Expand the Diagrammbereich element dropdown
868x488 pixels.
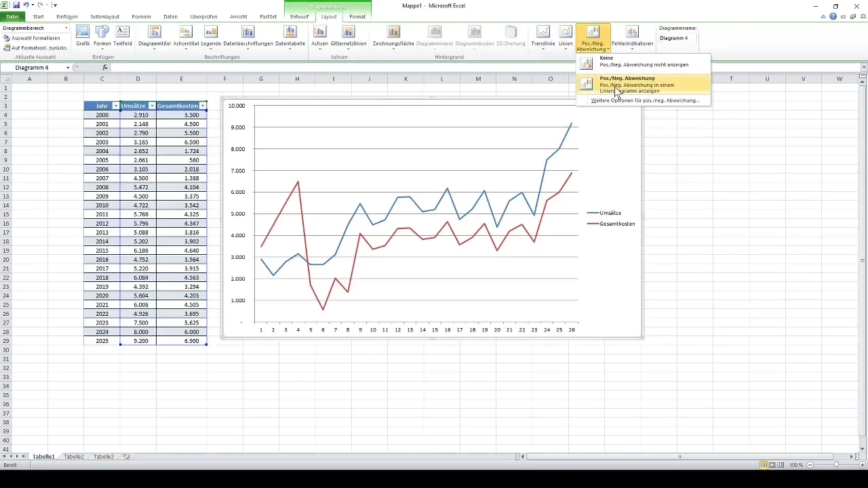pos(66,28)
